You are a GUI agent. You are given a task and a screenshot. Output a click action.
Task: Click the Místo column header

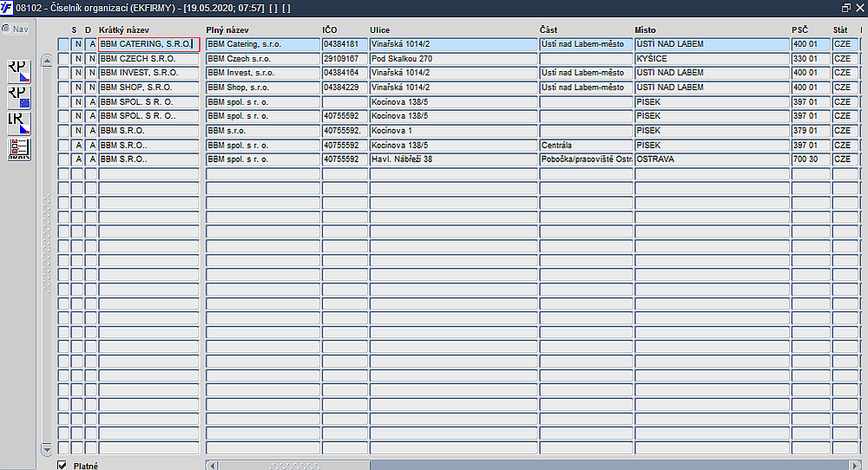click(x=645, y=29)
